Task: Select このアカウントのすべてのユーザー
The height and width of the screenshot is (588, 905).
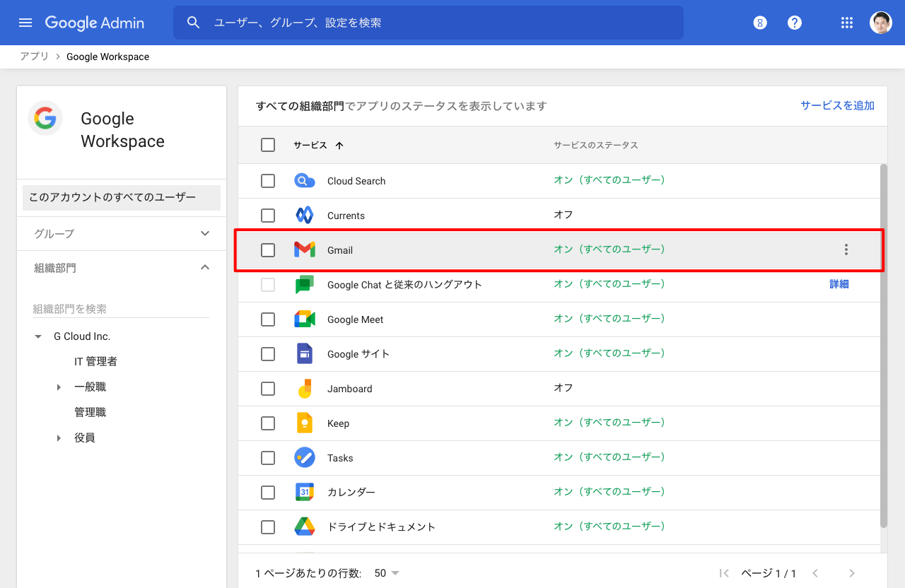Action: point(122,197)
